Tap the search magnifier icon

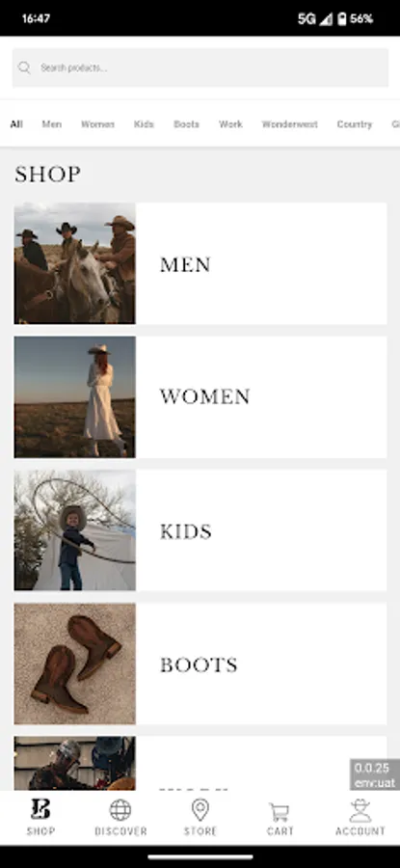point(24,68)
